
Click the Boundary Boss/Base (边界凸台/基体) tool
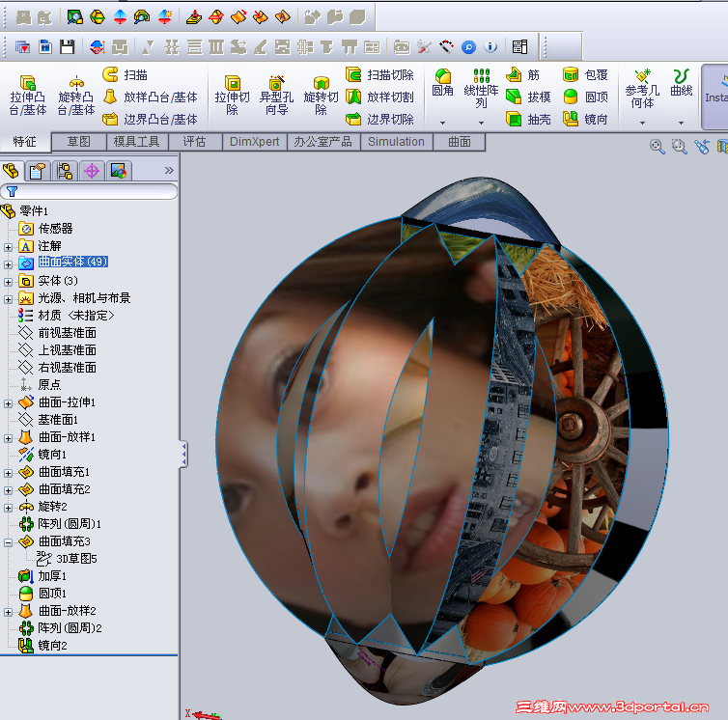[150, 120]
